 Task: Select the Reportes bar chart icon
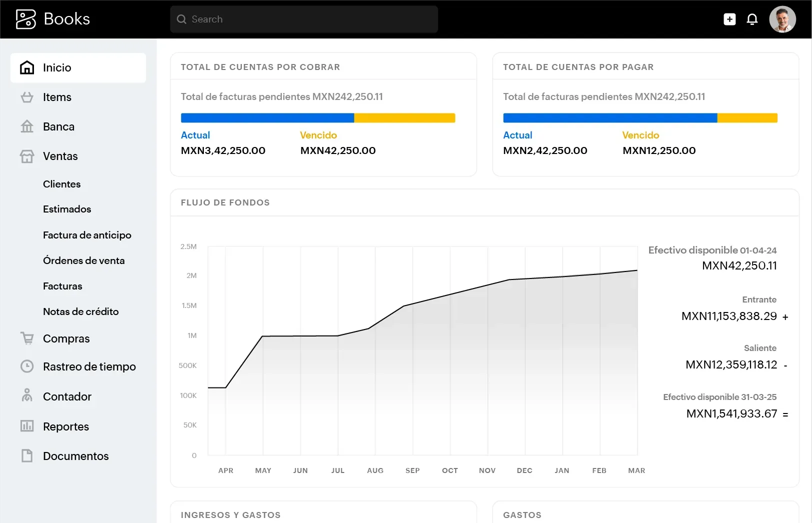26,426
